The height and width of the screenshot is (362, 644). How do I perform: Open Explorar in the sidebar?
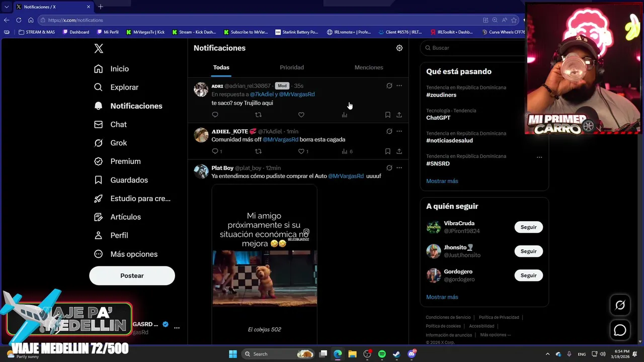pyautogui.click(x=116, y=87)
